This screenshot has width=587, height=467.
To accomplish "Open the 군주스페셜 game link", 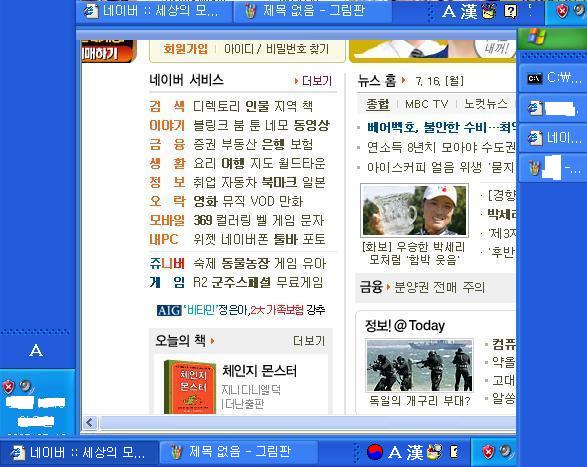I will coord(241,282).
